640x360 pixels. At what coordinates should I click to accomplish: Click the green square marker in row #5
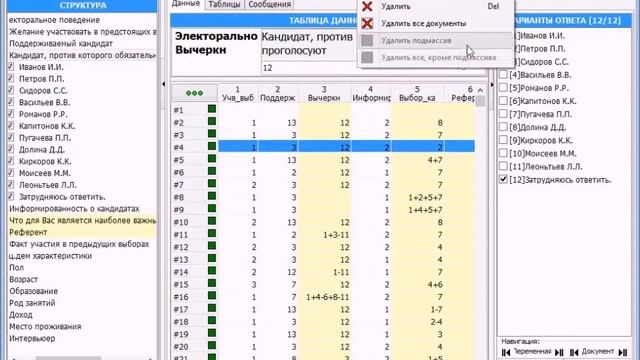point(212,158)
